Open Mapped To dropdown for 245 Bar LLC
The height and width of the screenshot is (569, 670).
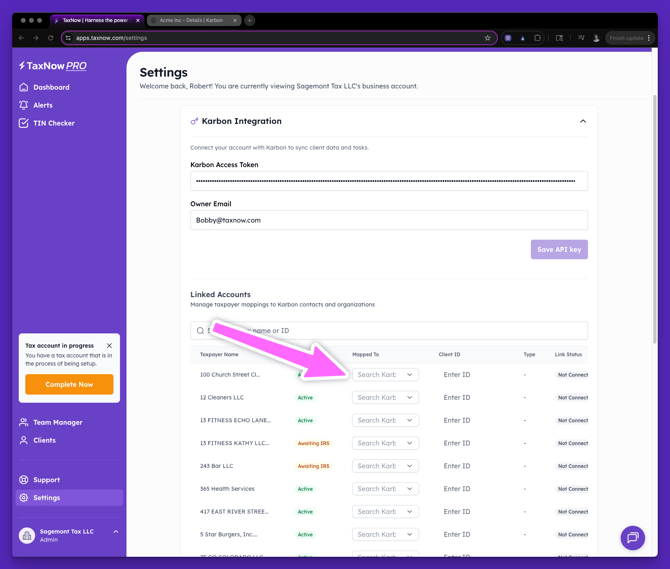pos(385,466)
